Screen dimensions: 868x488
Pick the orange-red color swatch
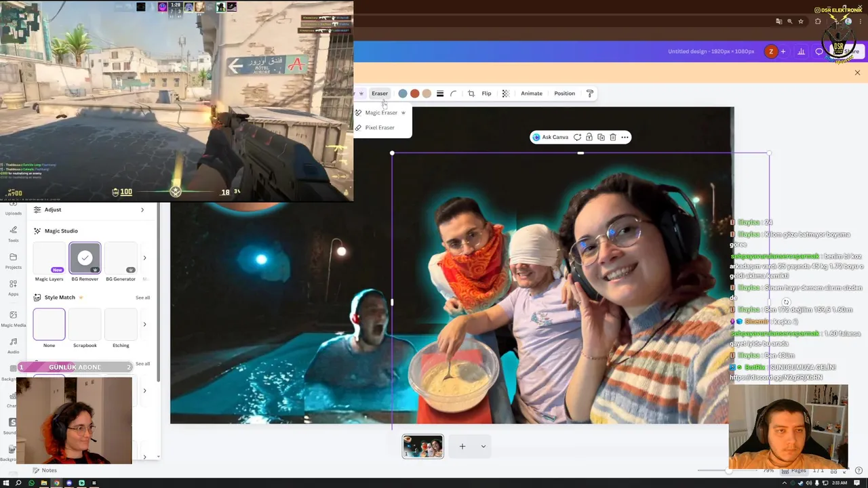point(415,94)
